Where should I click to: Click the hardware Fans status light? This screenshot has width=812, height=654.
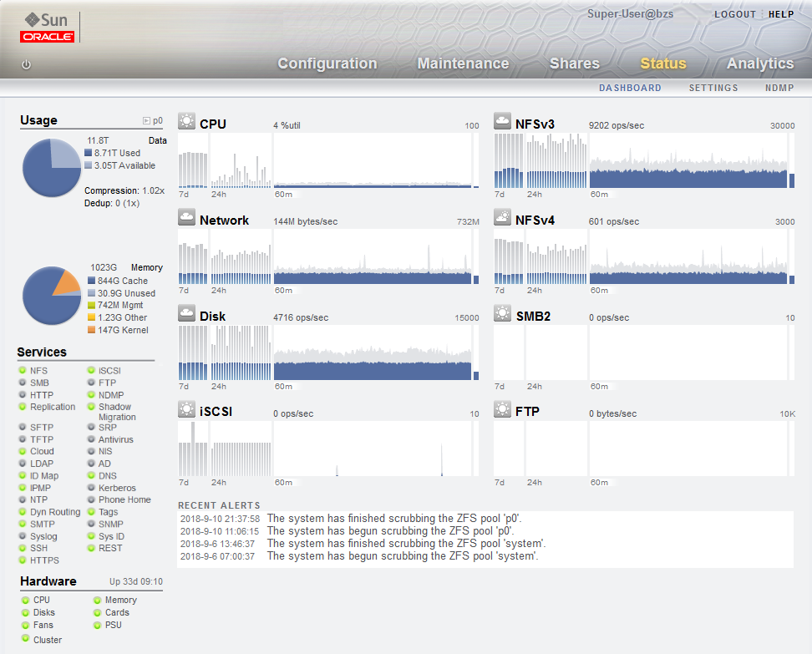pos(25,625)
